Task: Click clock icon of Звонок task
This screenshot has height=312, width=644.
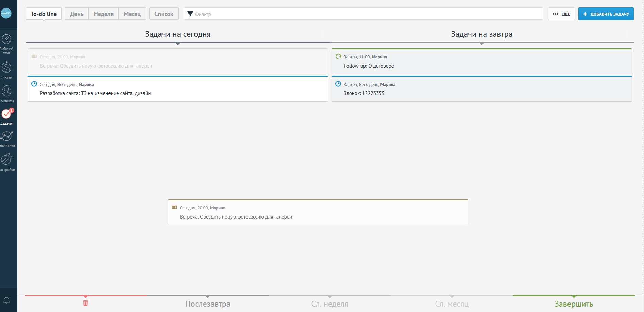Action: pyautogui.click(x=338, y=84)
